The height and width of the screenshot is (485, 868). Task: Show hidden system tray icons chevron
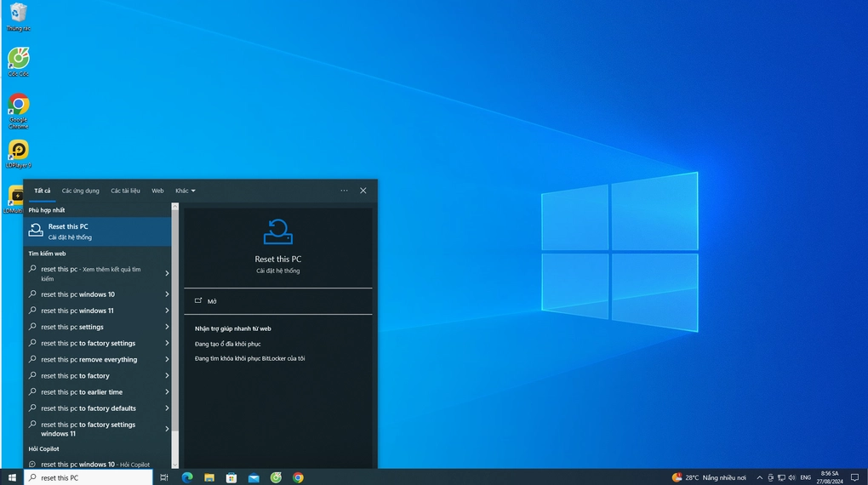[759, 477]
